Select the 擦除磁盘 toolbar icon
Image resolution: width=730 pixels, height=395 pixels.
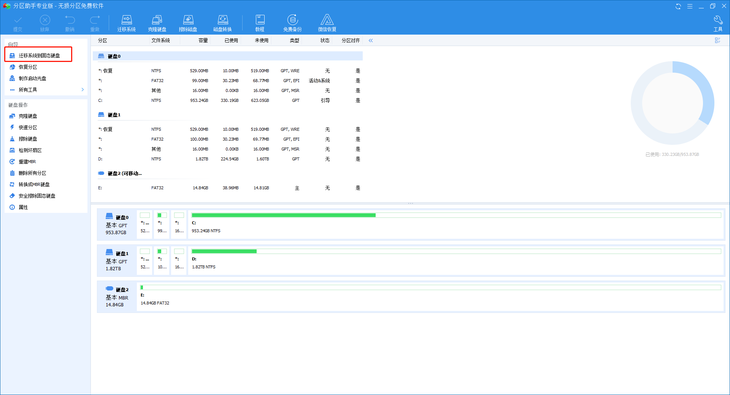(x=188, y=23)
